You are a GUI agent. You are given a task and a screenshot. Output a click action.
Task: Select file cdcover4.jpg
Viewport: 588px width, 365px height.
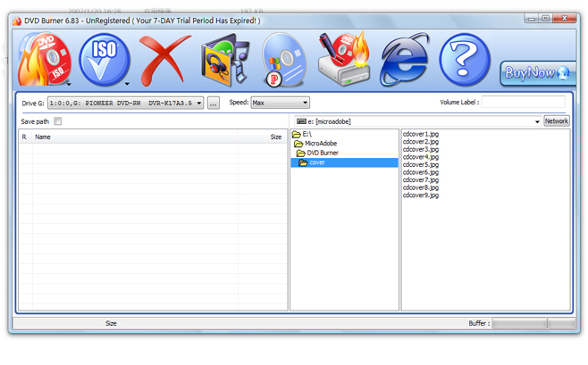point(420,157)
